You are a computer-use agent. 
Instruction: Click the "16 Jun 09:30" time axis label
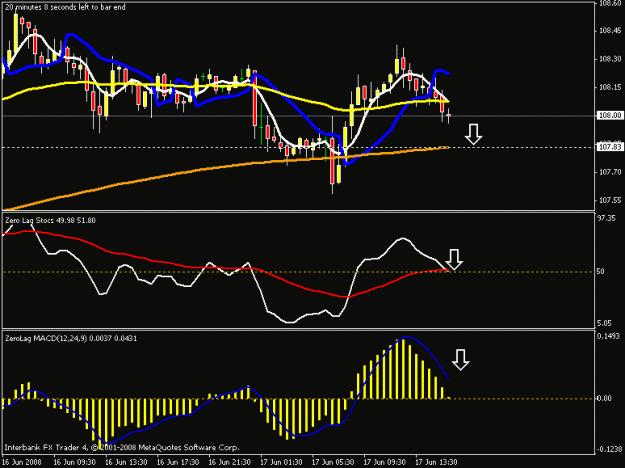[74, 462]
